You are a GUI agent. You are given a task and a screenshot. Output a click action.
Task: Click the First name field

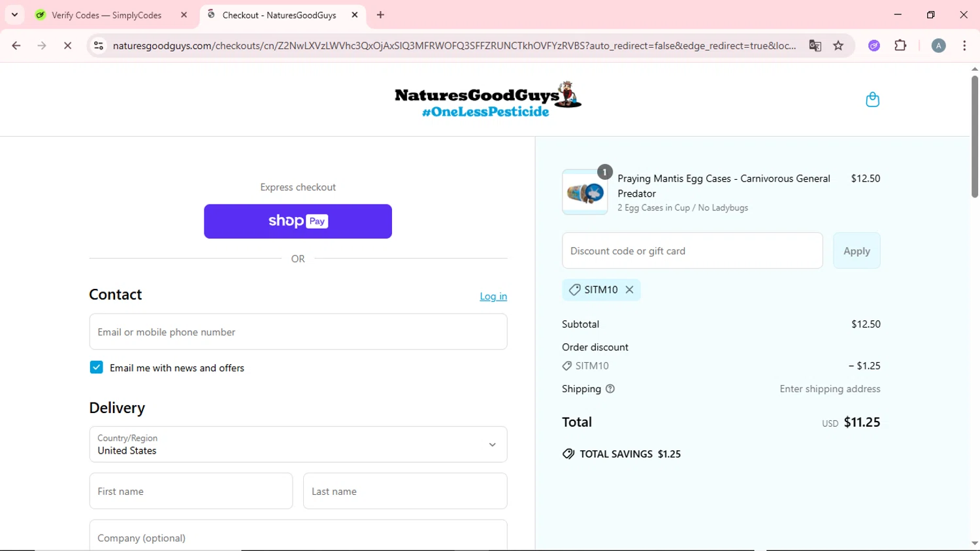(191, 492)
